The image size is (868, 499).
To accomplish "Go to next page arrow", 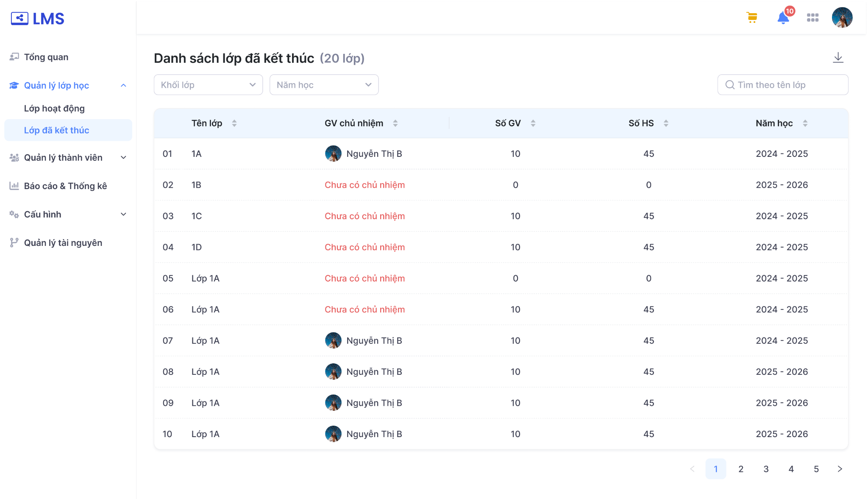I will 840,469.
